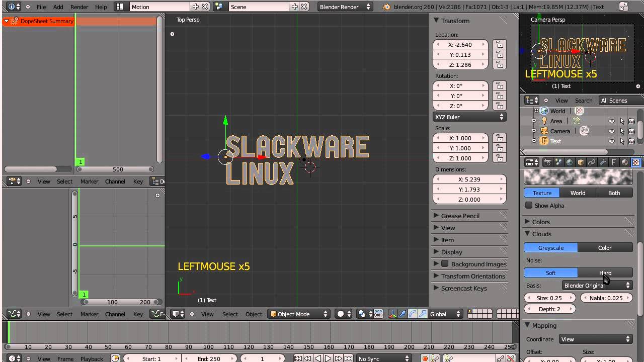The width and height of the screenshot is (644, 362).
Task: Click the clouds Size 0.25 field
Action: 551,298
